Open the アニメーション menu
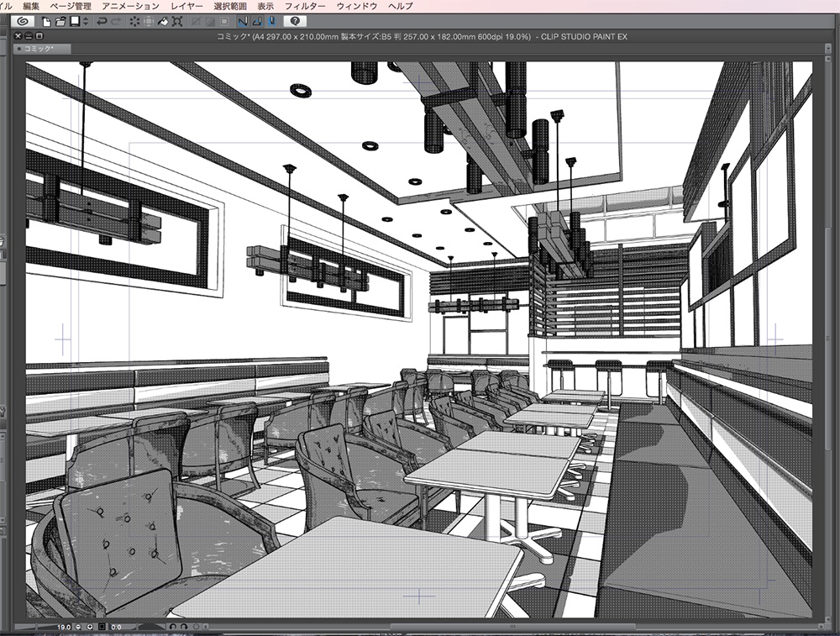Viewport: 840px width, 636px height. point(130,6)
